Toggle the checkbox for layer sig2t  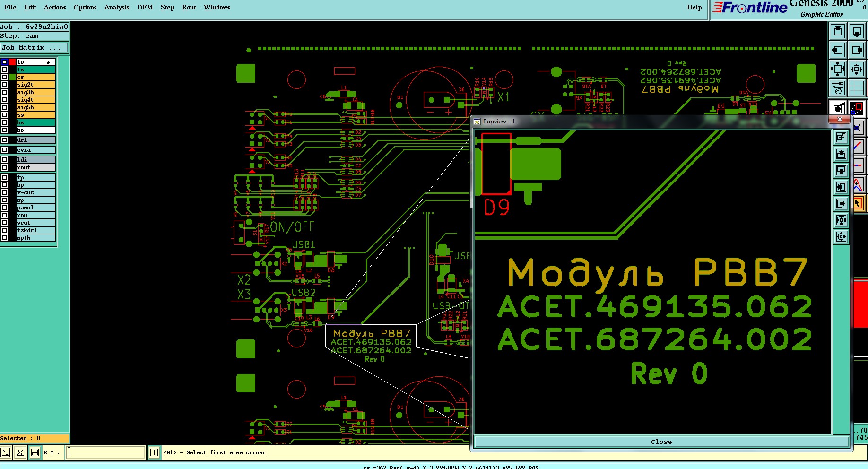click(5, 85)
